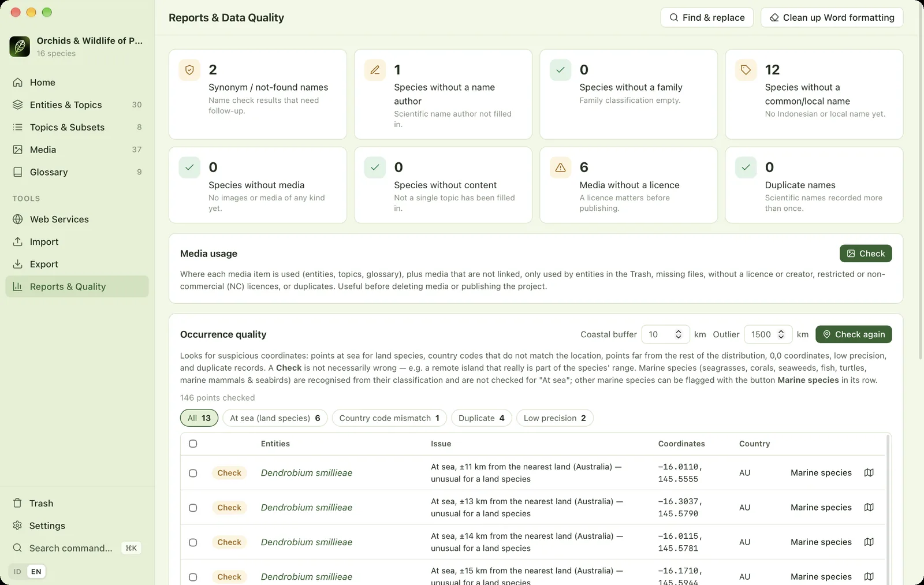Click the shield icon on the Synonym / not-found names card

tap(189, 70)
